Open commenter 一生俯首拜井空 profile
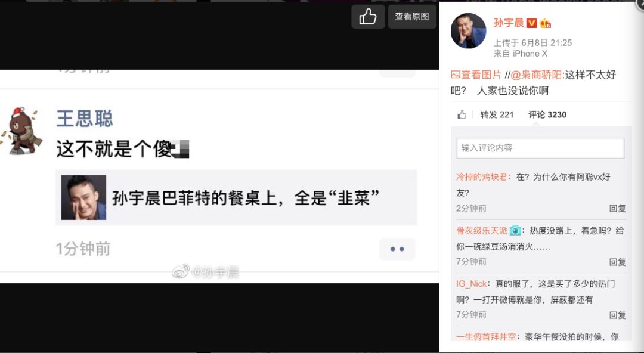This screenshot has height=353, width=644. coord(486,336)
